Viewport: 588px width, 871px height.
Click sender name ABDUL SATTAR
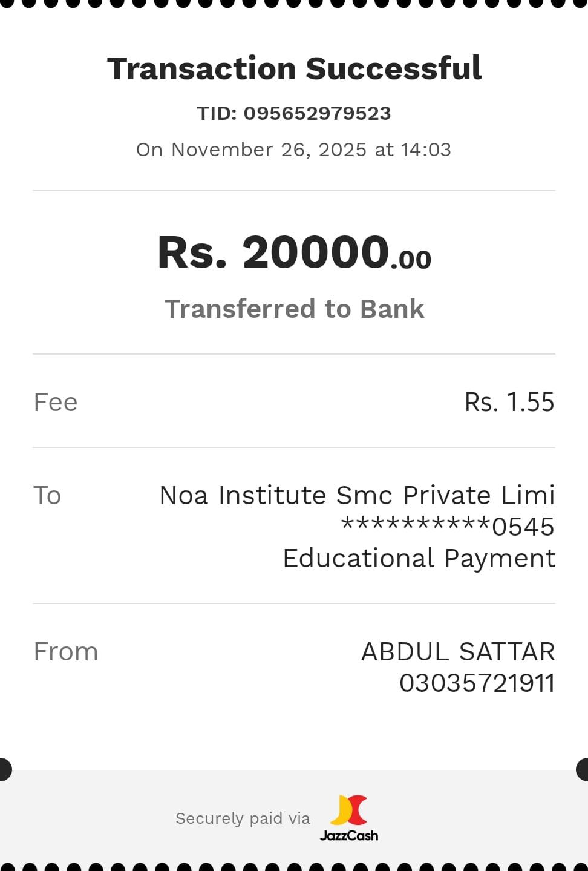point(458,652)
